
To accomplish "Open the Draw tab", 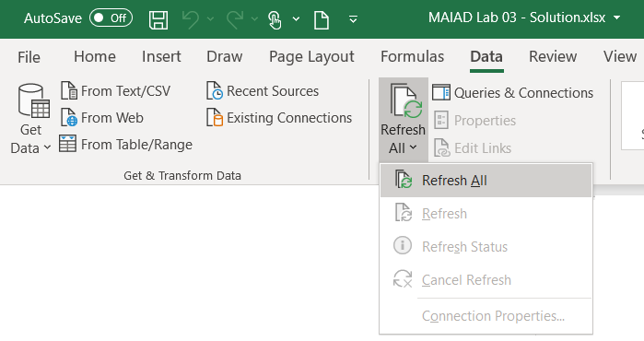I will click(x=225, y=56).
